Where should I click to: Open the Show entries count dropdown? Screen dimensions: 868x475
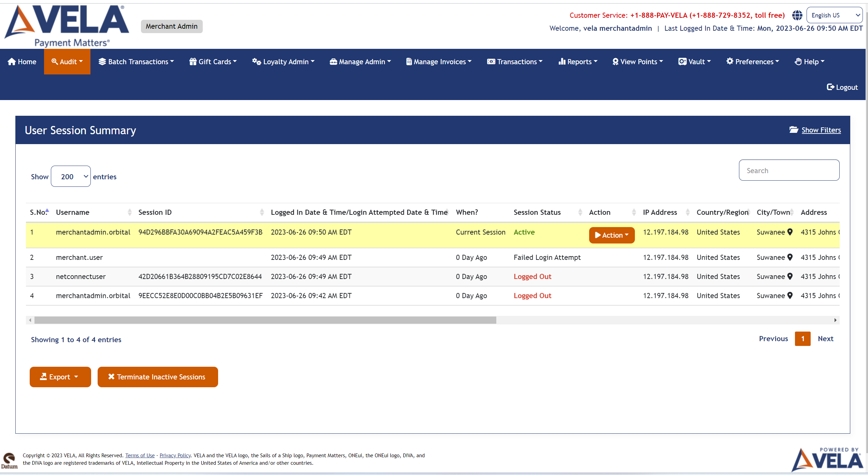click(71, 176)
